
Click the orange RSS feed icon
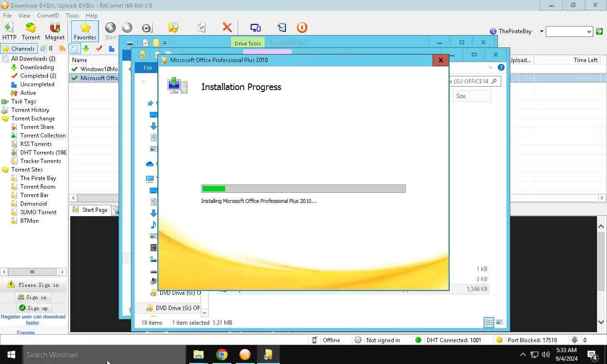[62, 48]
